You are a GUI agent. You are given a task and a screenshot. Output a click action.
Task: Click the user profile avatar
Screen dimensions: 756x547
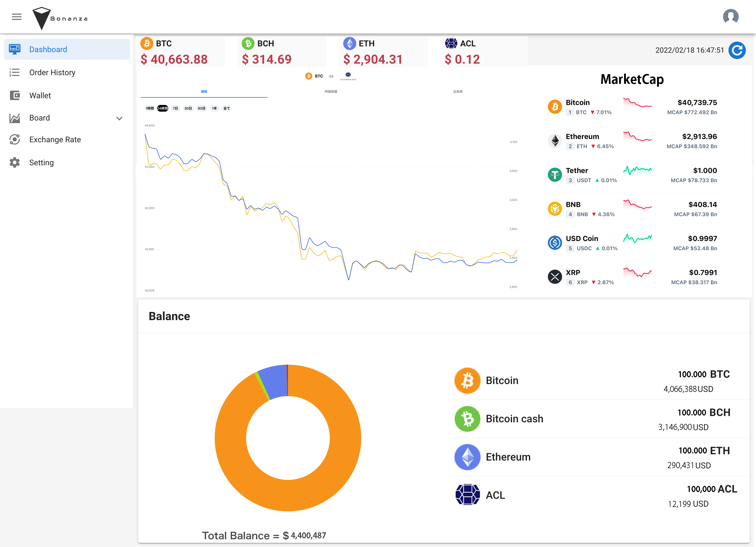click(x=730, y=17)
